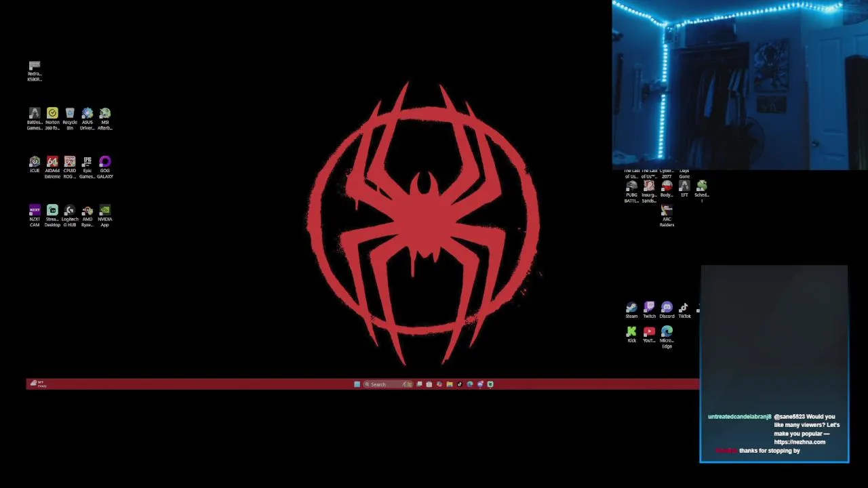Launch Streamlabs Desktop shortcut
Viewport: 868px width, 488px height.
(52, 216)
